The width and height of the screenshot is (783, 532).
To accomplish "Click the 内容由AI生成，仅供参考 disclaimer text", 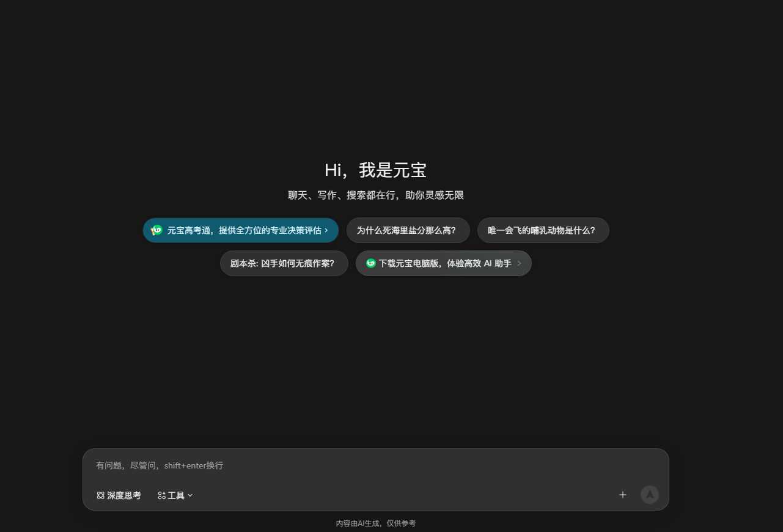I will 376,523.
